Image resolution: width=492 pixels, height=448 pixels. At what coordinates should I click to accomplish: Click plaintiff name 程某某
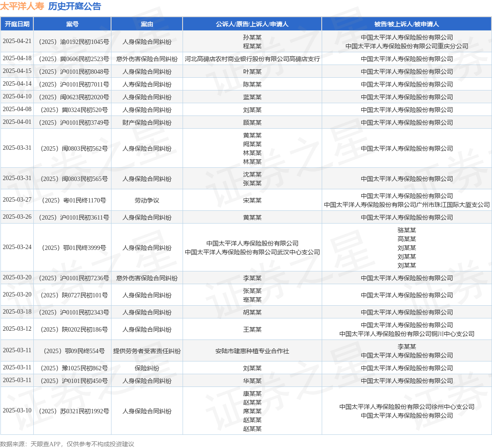click(252, 46)
